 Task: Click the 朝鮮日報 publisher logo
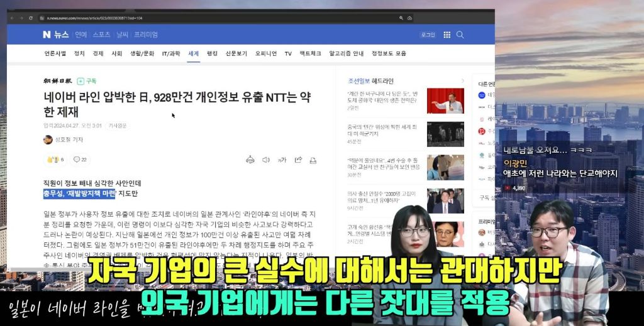click(x=57, y=81)
